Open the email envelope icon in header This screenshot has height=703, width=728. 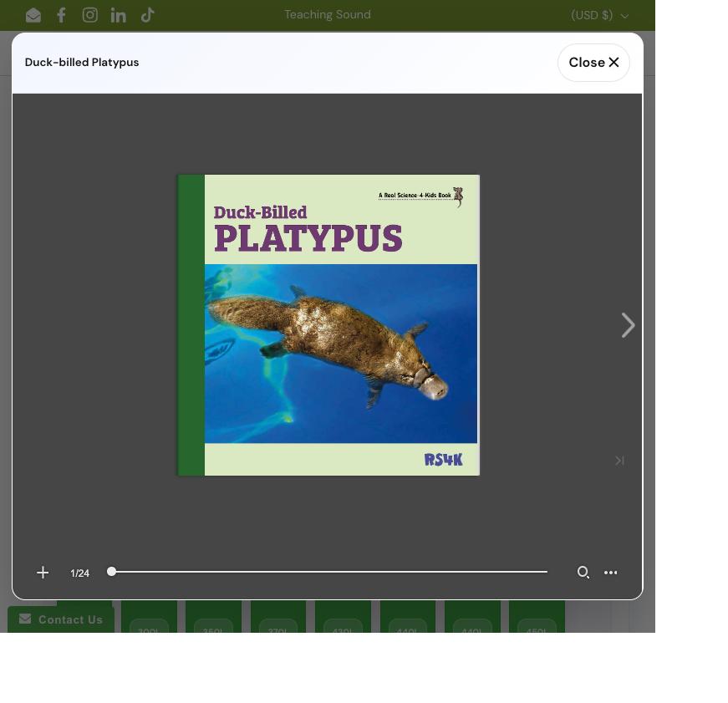[33, 15]
